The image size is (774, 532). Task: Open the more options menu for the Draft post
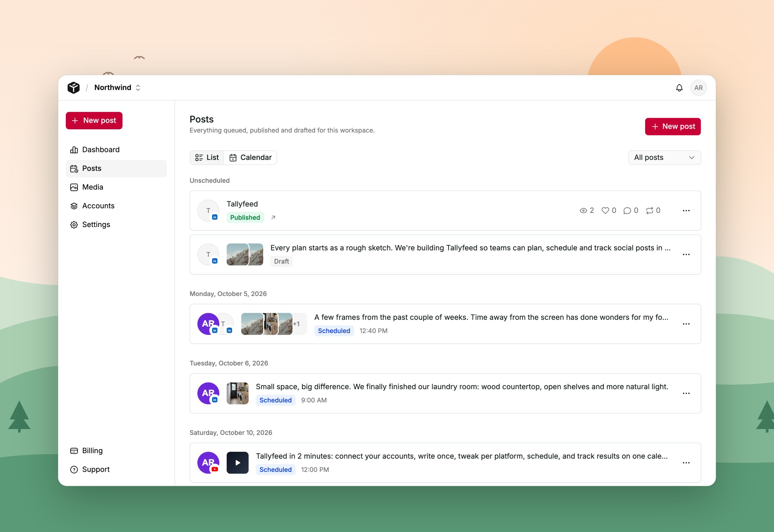tap(686, 254)
